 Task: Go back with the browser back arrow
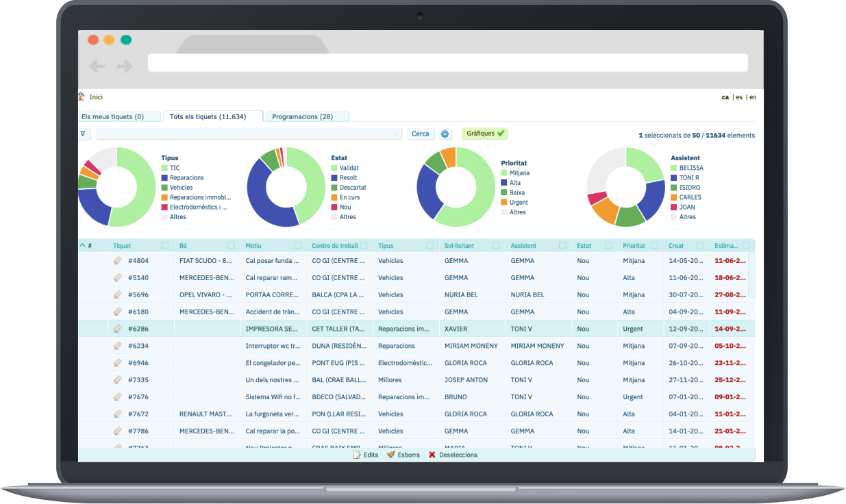(x=97, y=66)
